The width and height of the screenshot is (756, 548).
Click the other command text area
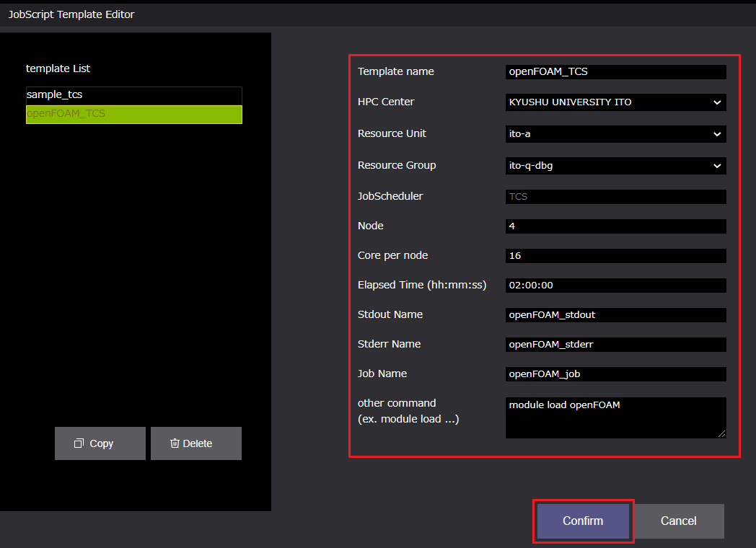coord(615,417)
